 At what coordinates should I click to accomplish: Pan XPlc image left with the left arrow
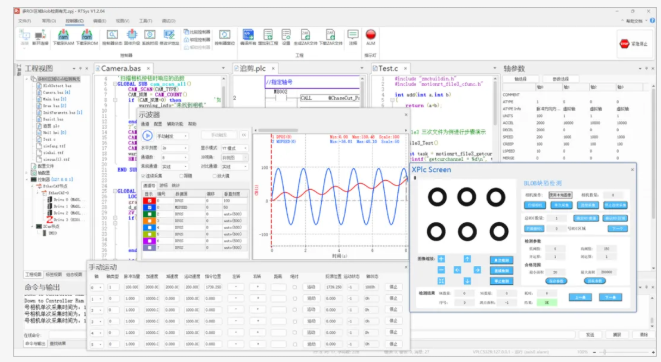457,270
